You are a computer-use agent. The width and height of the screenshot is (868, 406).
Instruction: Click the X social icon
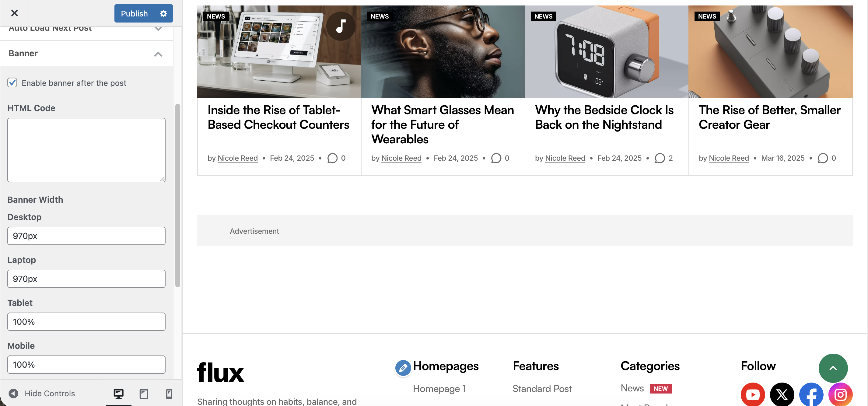pos(782,394)
